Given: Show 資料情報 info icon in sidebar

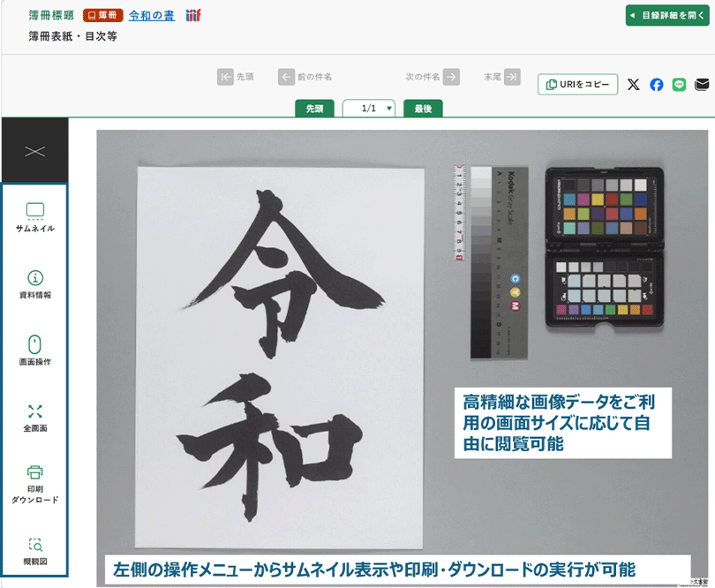Looking at the screenshot, I should click(x=35, y=283).
